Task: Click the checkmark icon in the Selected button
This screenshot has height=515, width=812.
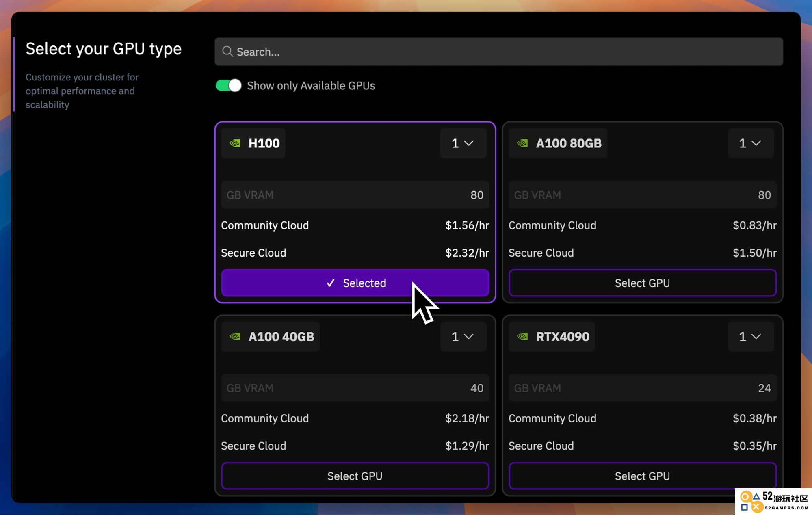Action: coord(331,283)
